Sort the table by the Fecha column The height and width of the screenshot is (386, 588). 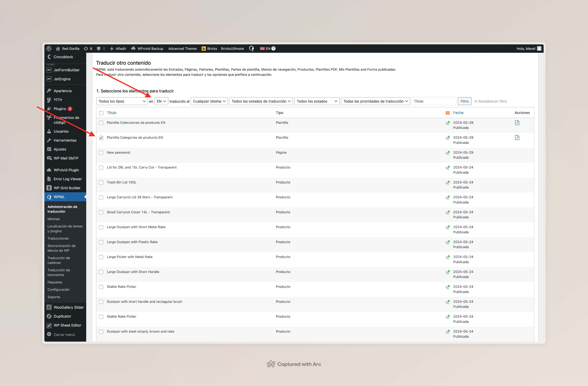(x=458, y=113)
